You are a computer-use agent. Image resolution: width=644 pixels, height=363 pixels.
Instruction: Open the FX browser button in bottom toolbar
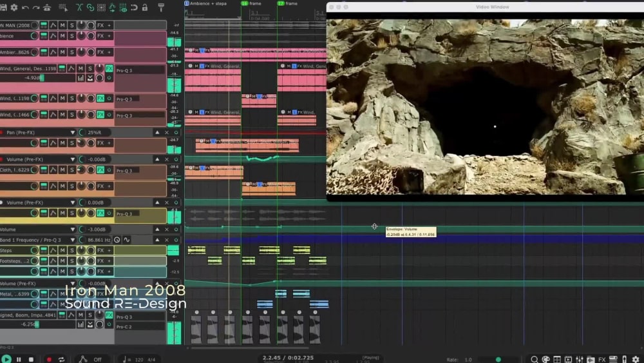[x=601, y=359]
